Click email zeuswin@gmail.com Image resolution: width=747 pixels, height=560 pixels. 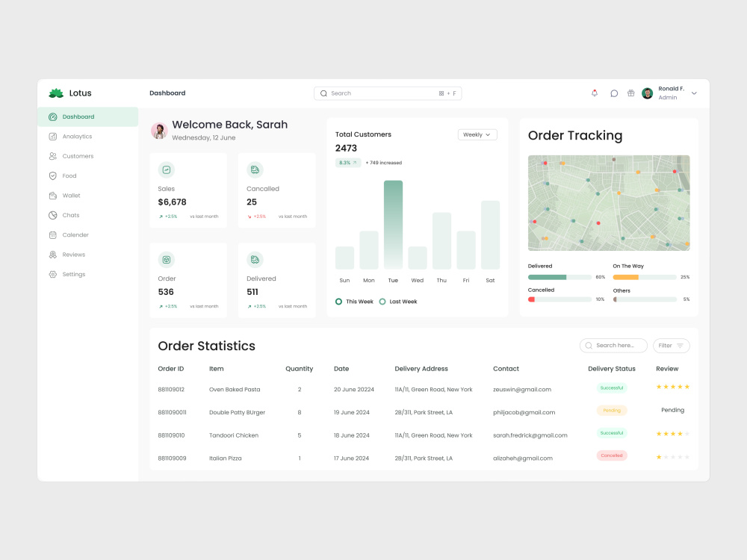click(x=522, y=390)
